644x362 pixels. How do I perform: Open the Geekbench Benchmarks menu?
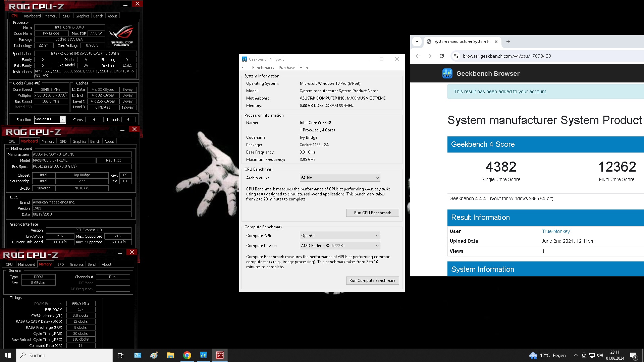(263, 68)
